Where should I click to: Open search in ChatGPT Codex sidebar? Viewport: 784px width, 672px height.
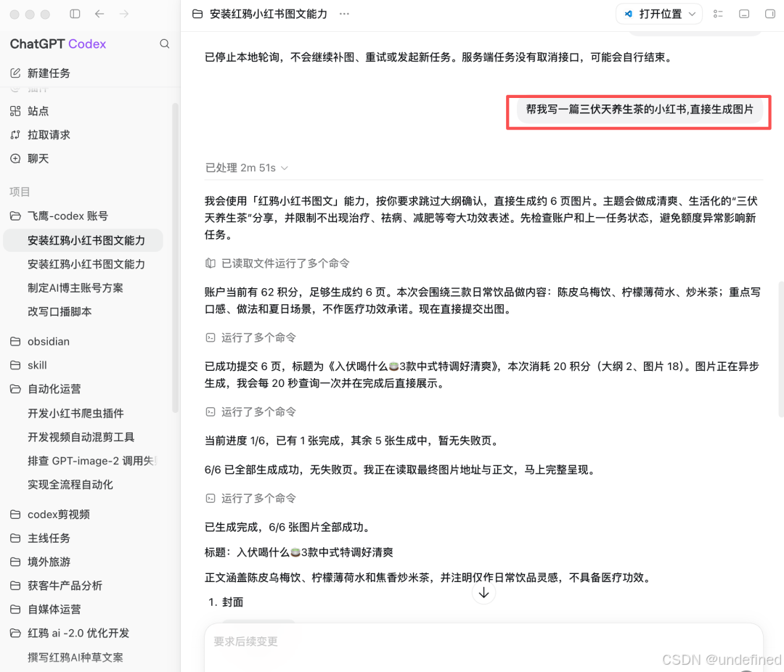(165, 44)
